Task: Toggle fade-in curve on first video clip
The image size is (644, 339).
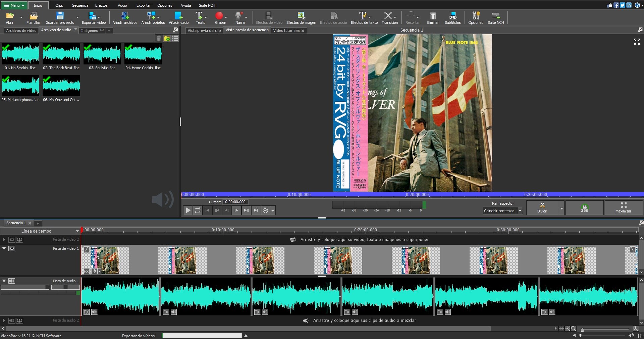Action: [x=87, y=249]
